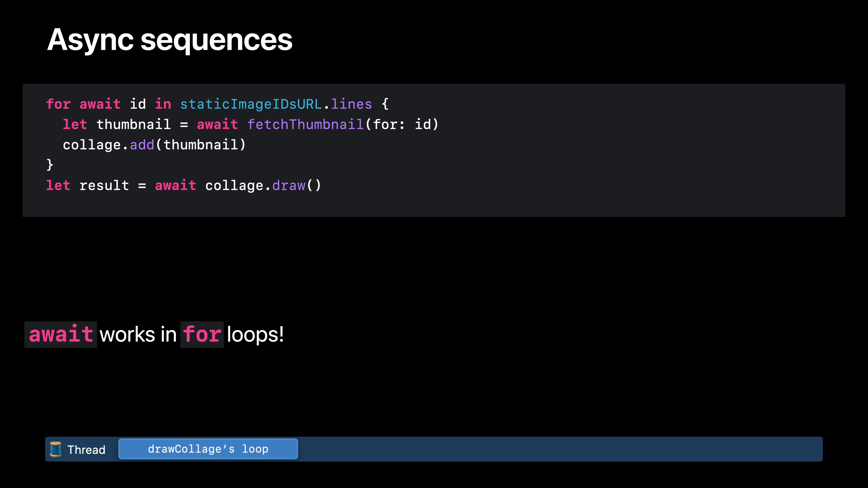
Task: Click the empty dark thread timeline area
Action: tap(559, 449)
